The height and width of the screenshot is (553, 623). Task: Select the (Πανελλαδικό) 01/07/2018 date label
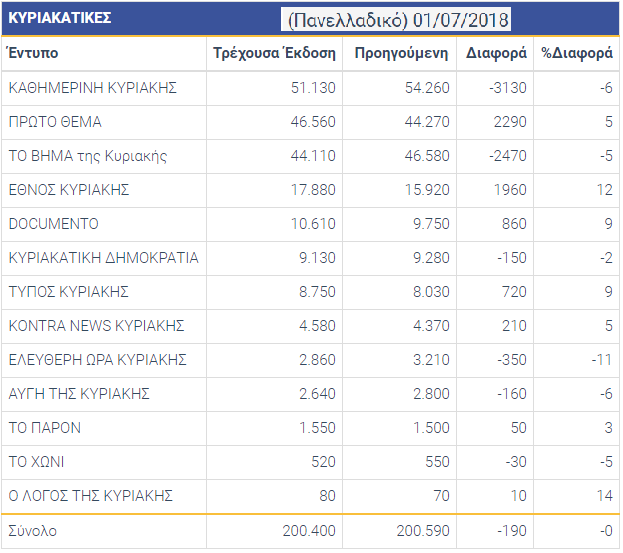click(398, 20)
